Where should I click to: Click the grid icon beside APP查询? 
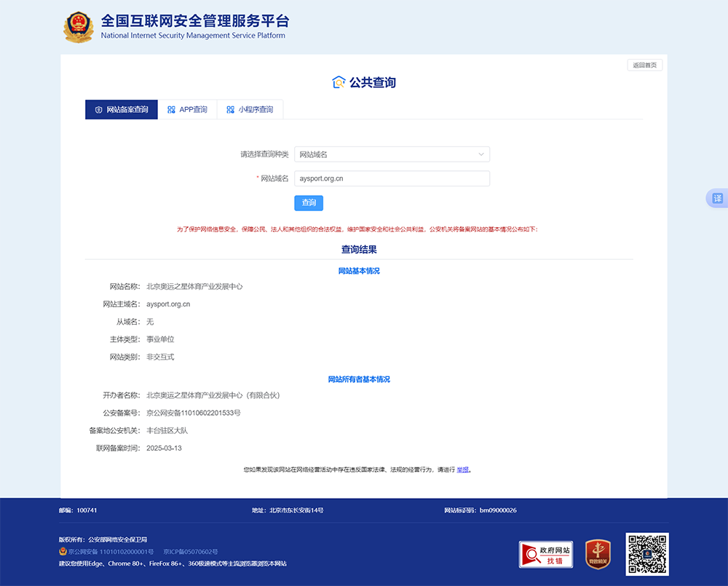tap(171, 110)
